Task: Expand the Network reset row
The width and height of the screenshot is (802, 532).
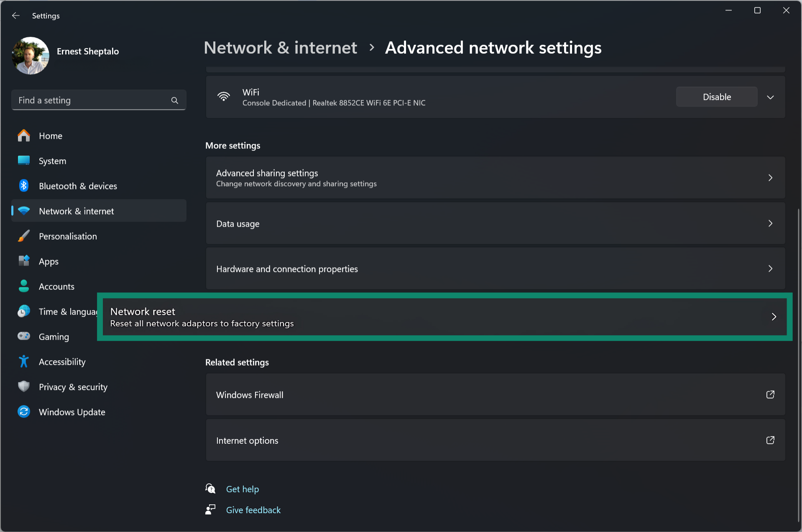Action: [x=774, y=317]
